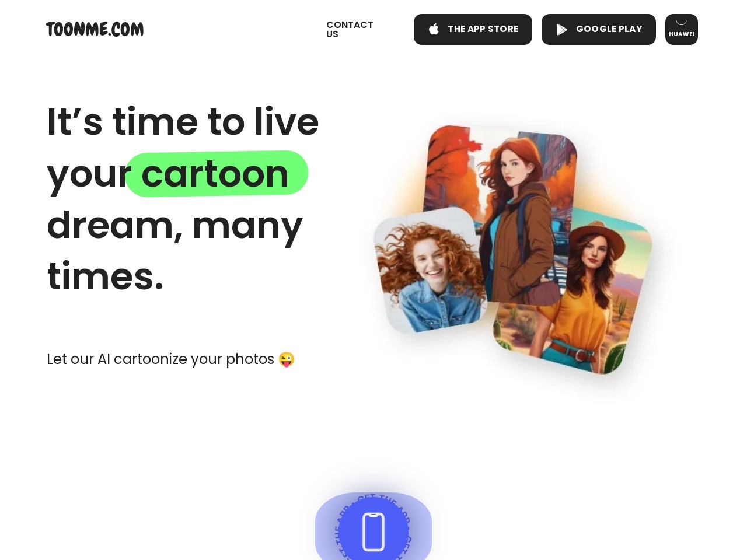Open the Contact Us page
The image size is (747, 560).
350,29
